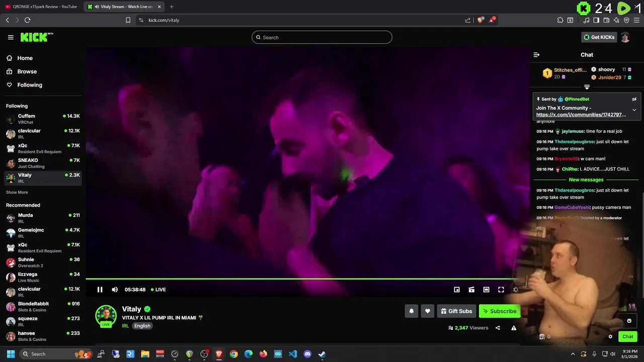This screenshot has width=644, height=362.
Task: Open player settings gear
Action: coord(515,290)
